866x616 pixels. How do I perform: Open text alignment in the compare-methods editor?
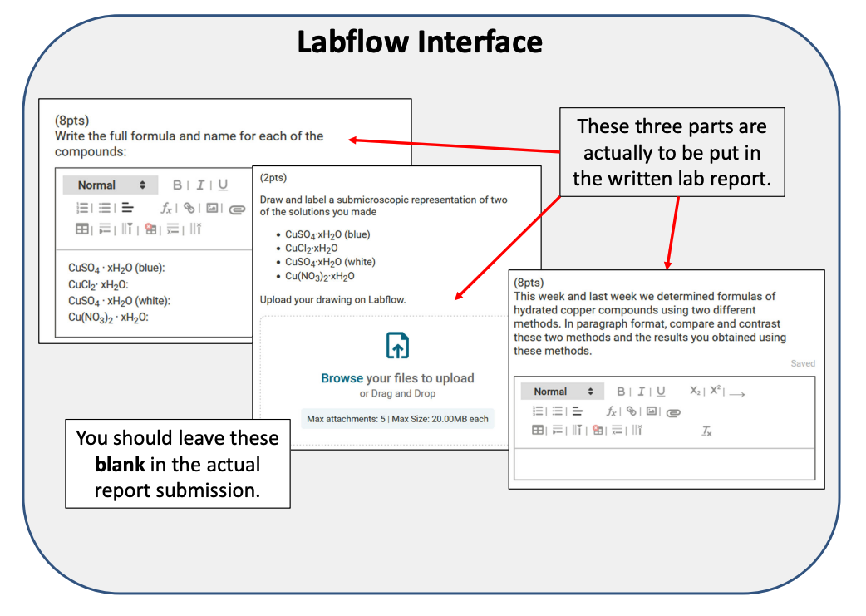577,411
